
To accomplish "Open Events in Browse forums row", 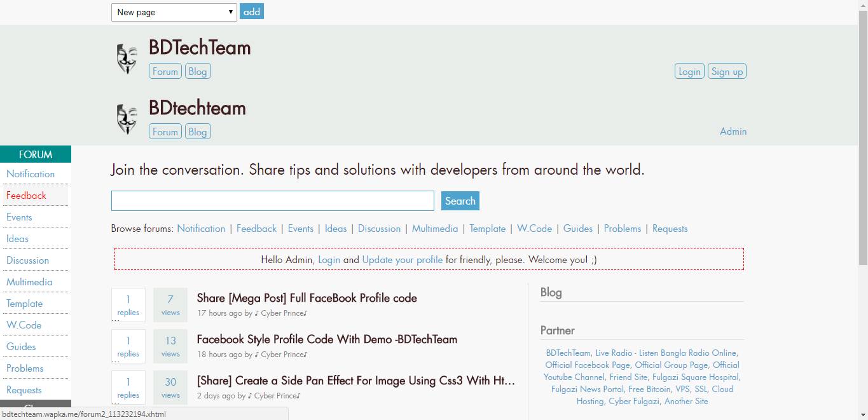I will point(301,229).
